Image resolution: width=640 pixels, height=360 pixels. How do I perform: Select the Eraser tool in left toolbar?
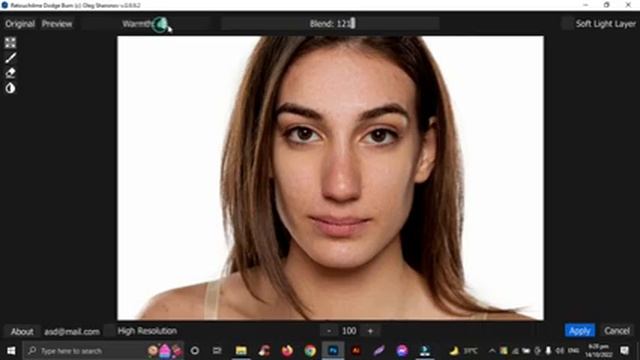tap(10, 73)
